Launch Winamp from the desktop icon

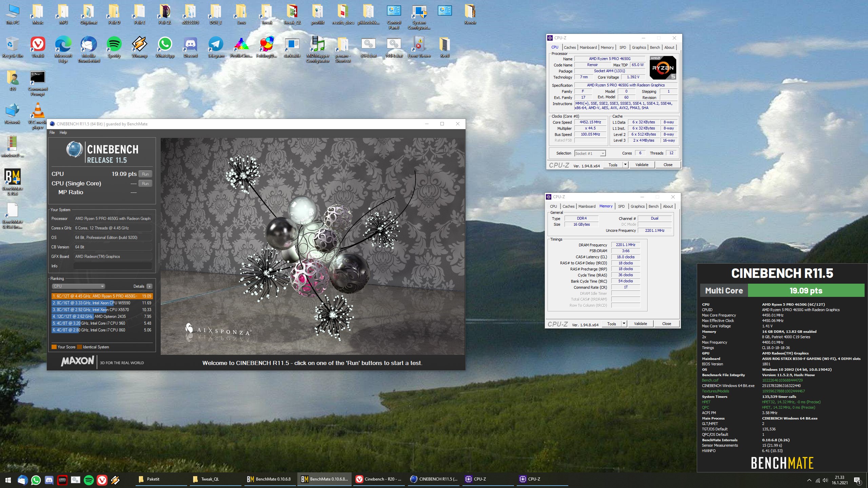tap(139, 47)
